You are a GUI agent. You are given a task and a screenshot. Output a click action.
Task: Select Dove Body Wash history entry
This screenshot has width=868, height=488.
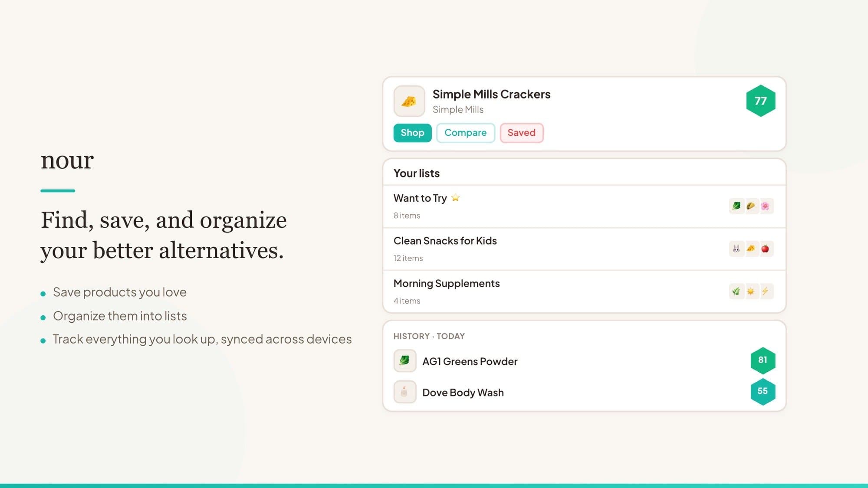[x=463, y=393]
